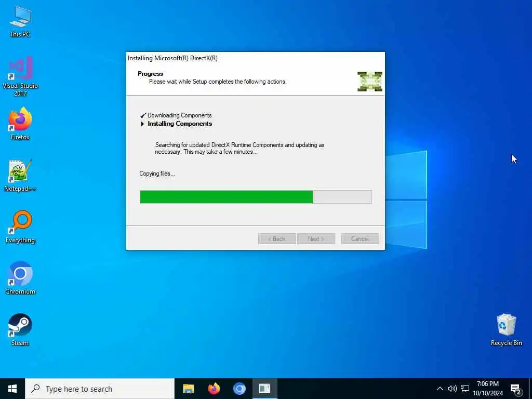532x399 pixels.
Task: Open the network status tray icon
Action: pyautogui.click(x=465, y=389)
